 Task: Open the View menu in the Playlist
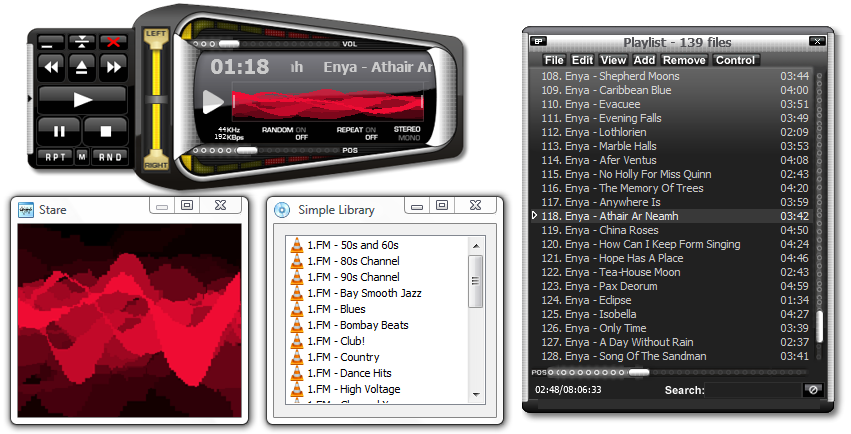[x=613, y=60]
